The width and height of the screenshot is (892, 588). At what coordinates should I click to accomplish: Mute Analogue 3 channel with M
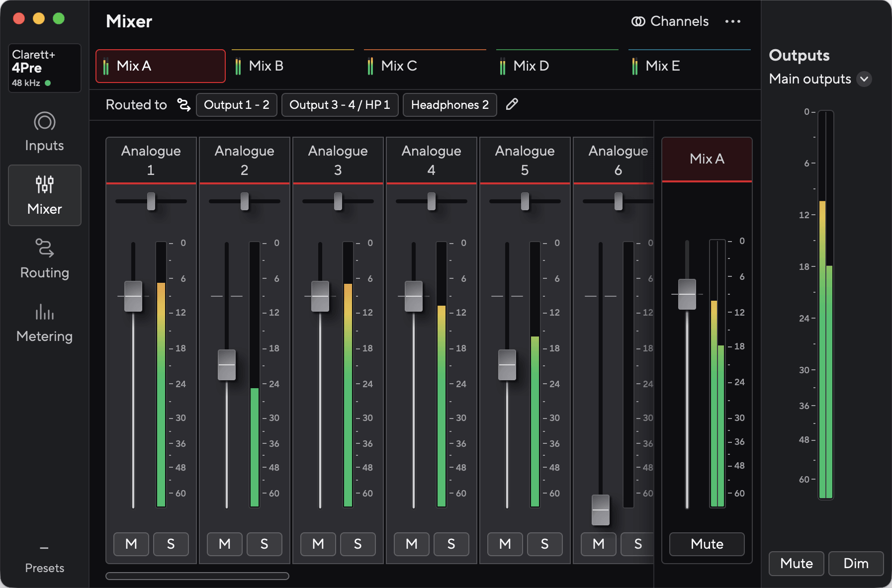318,544
